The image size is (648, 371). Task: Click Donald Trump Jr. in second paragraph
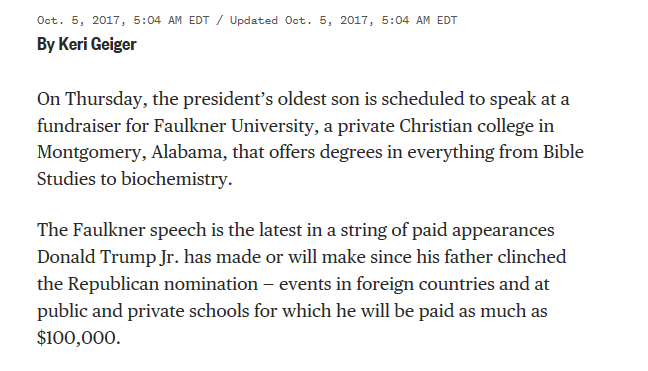[x=108, y=257]
